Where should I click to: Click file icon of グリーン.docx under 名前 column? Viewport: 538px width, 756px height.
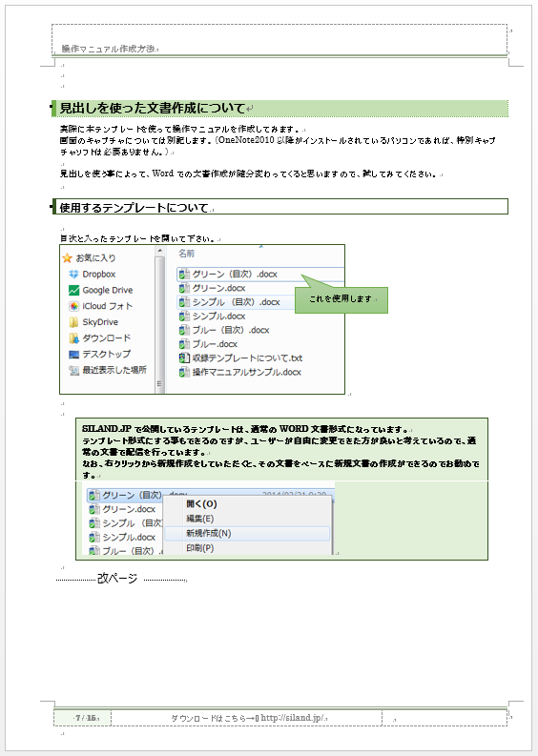tap(184, 288)
